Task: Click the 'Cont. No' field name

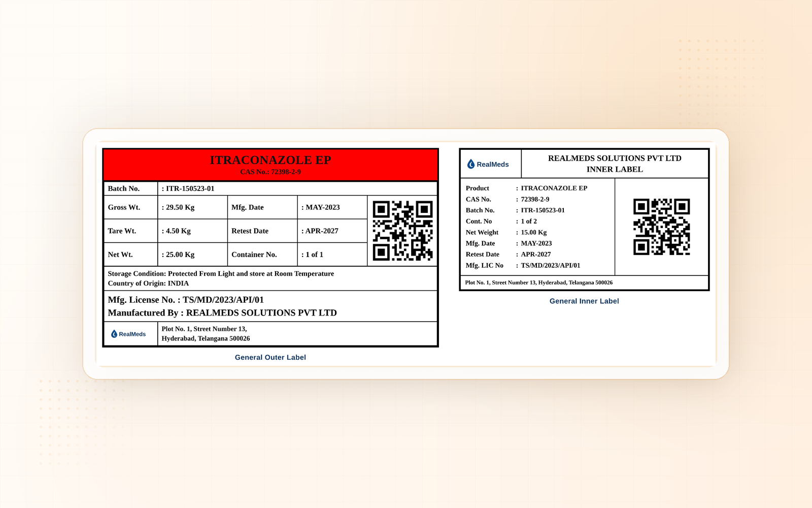Action: point(479,221)
